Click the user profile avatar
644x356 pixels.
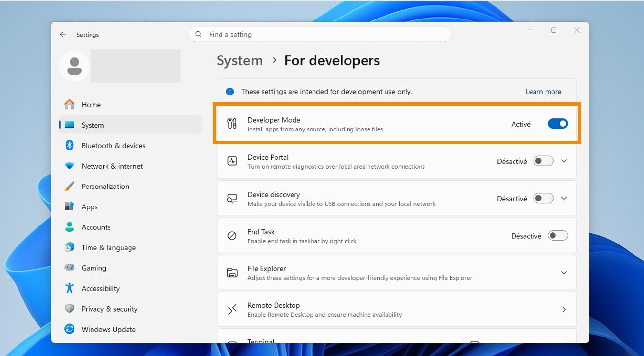click(x=74, y=66)
